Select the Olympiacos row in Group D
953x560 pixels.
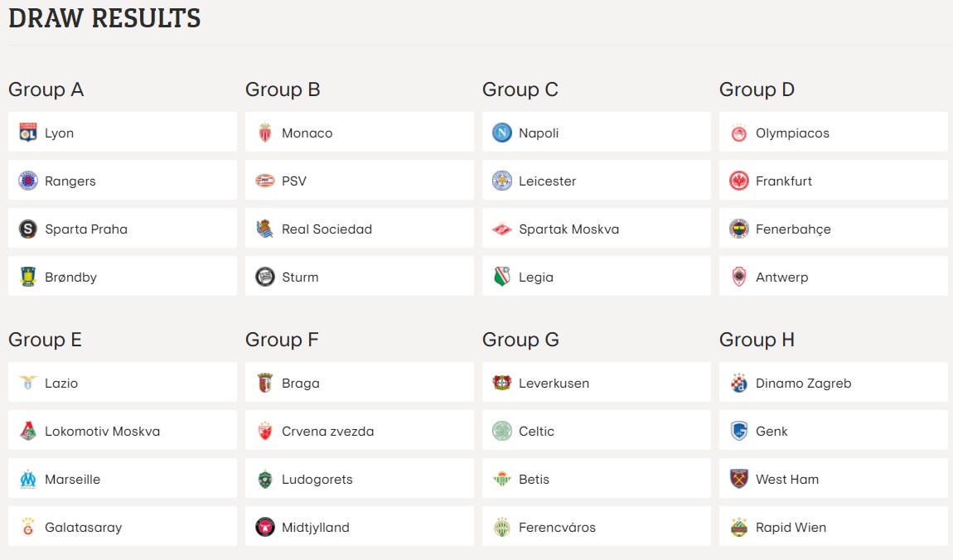pyautogui.click(x=834, y=133)
